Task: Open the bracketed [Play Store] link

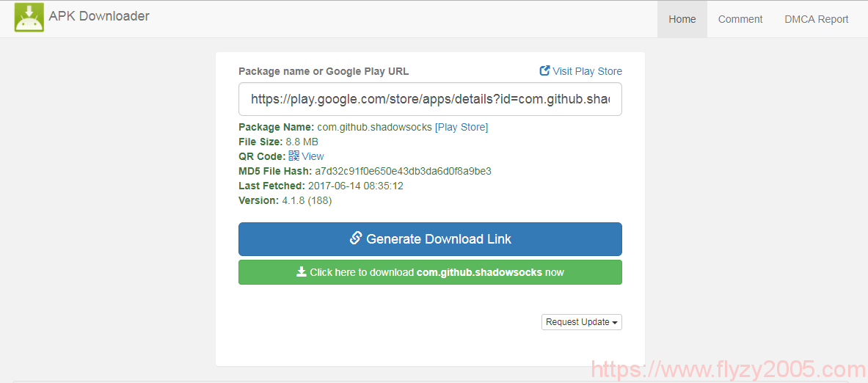Action: click(x=461, y=127)
